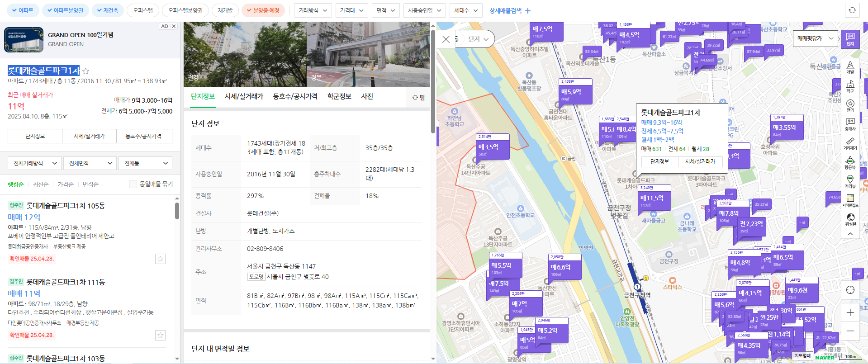Viewport: 868px width, 364px height.
Task: Toggle the 아파트분양권 filter chip
Action: (x=65, y=10)
